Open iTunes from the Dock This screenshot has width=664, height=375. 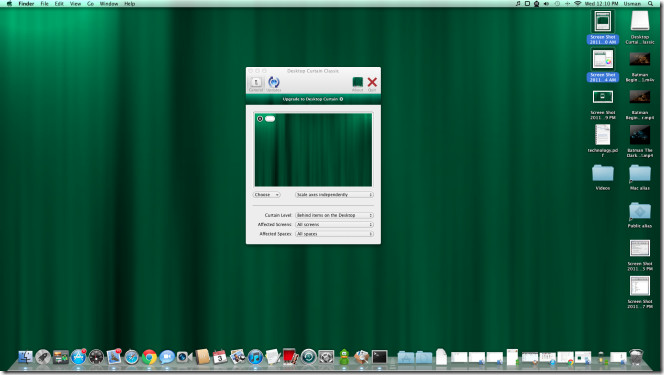tap(255, 357)
